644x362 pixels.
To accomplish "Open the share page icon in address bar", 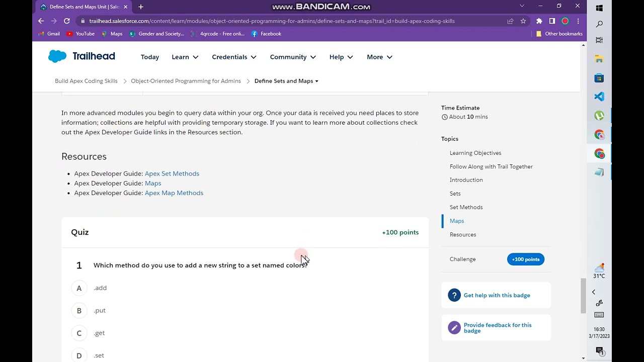I will point(510,21).
